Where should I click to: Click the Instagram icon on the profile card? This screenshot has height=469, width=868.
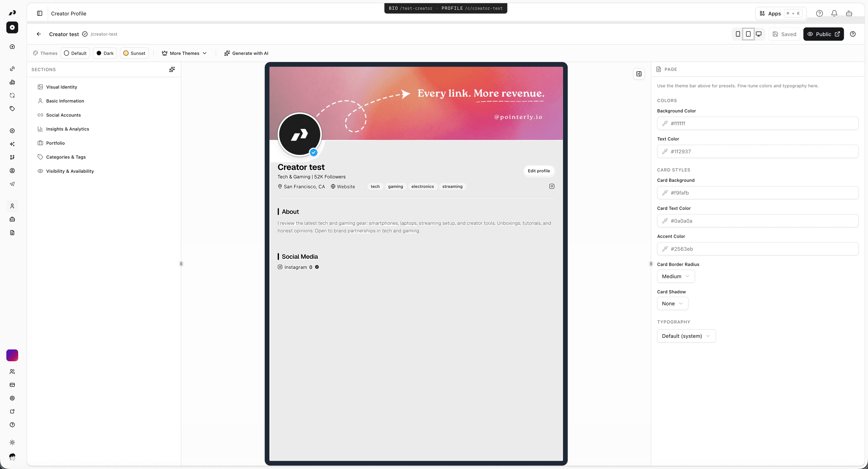coord(552,186)
